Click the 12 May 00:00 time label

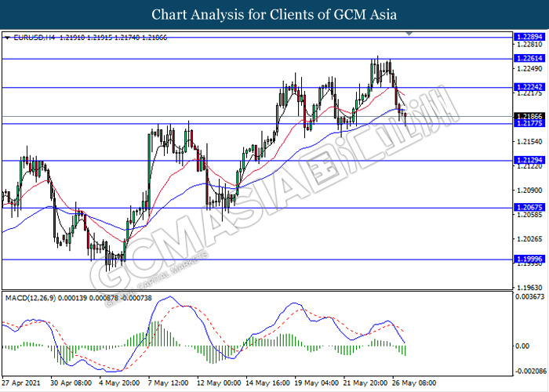click(x=219, y=383)
